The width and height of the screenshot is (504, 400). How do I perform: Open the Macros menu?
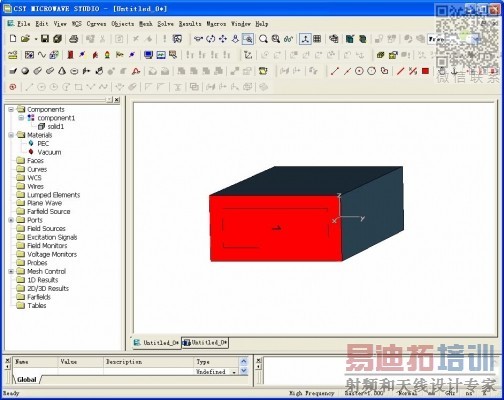point(216,24)
